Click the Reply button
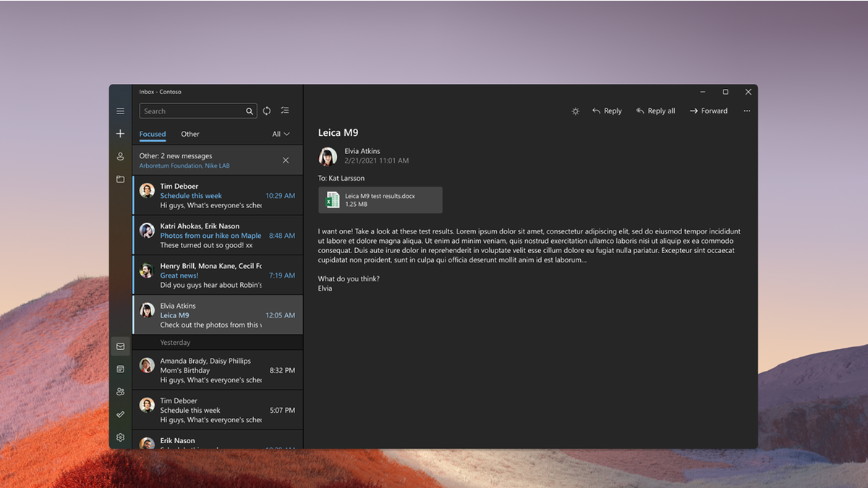This screenshot has height=488, width=868. point(608,111)
